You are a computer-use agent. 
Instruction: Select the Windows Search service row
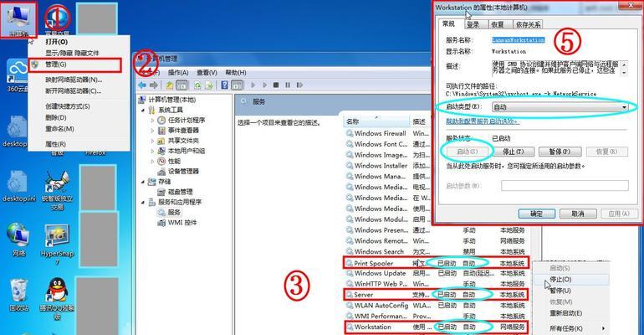437,251
